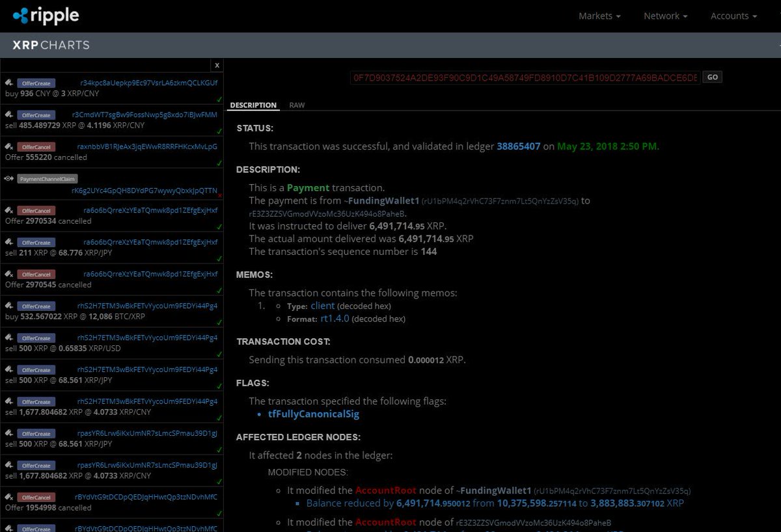The image size is (781, 532).
Task: Open account r34kpc8aUepkp9Ec97VsrLA6zkmQCLKGUf in the feed
Action: [x=149, y=83]
